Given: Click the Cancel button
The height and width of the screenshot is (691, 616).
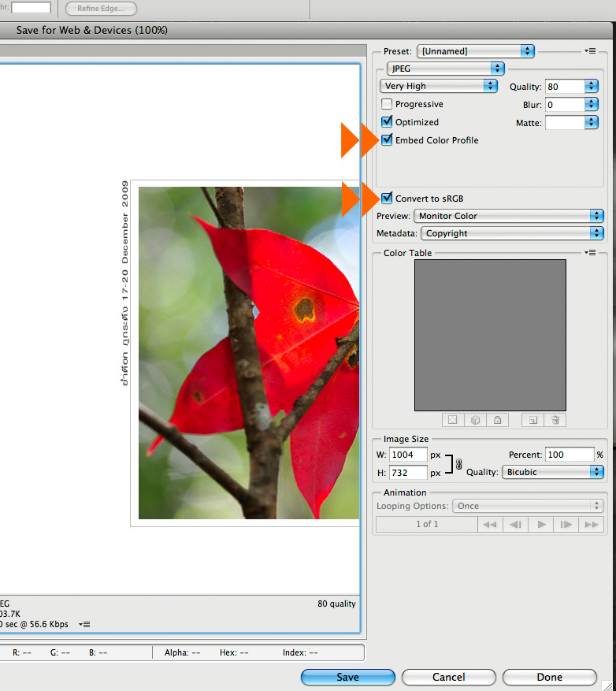Looking at the screenshot, I should 448,677.
